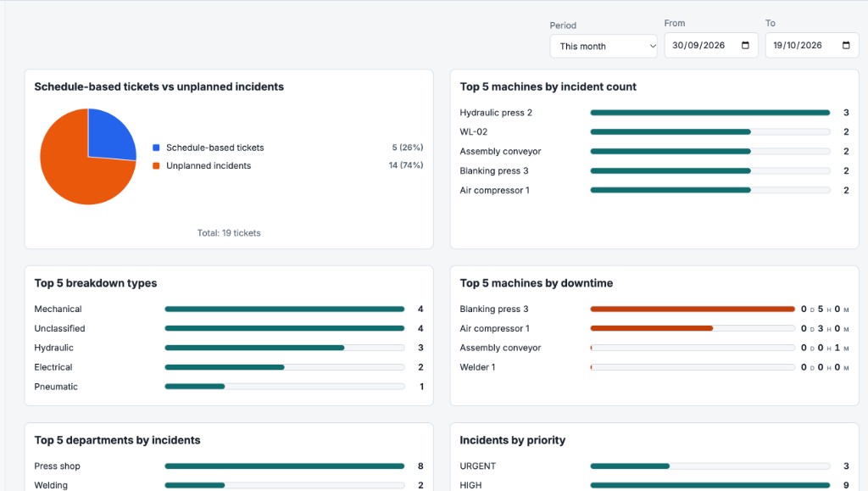Screen dimensions: 868x491
Task: Click the Press shop department label
Action: pos(57,466)
